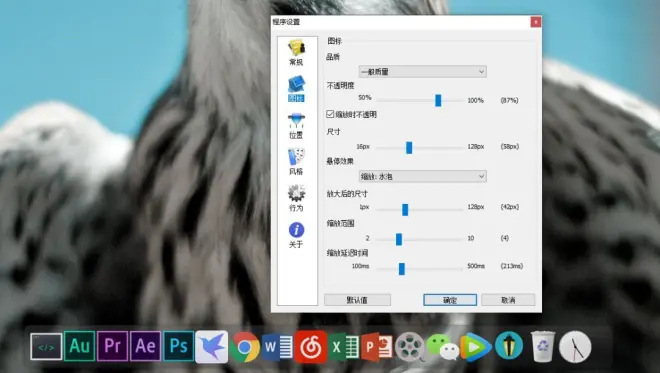This screenshot has height=373, width=660.
Task: Open the 风格 (Style) settings section
Action: [x=296, y=162]
